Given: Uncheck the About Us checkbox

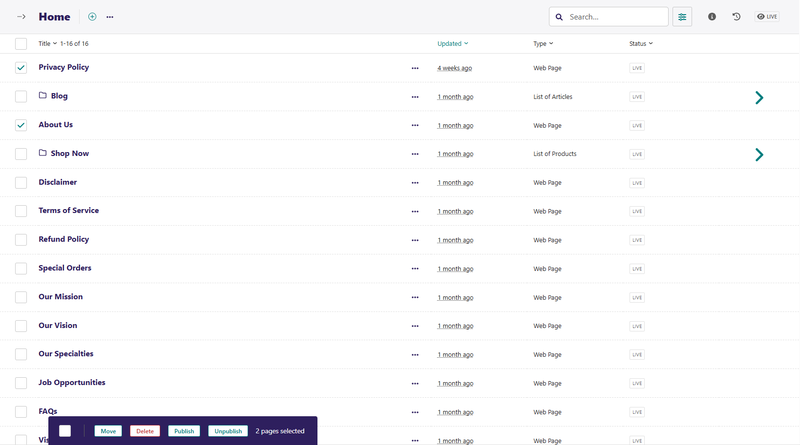Looking at the screenshot, I should point(21,126).
